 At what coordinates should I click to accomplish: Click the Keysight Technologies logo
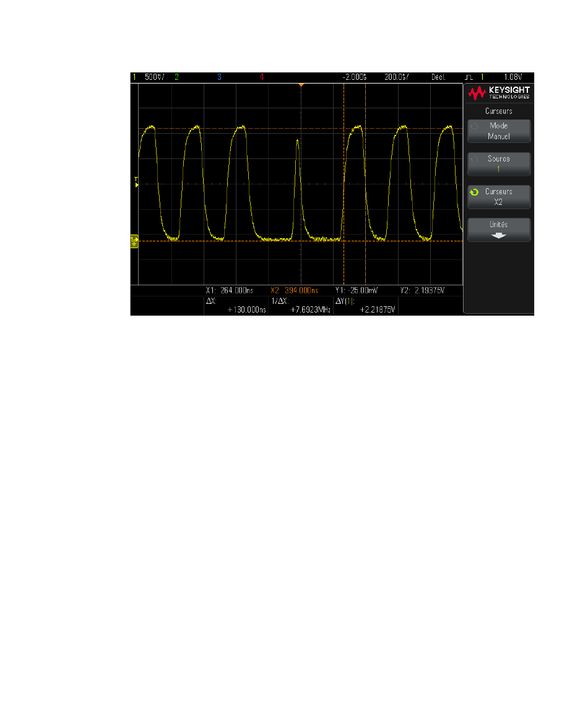(498, 92)
